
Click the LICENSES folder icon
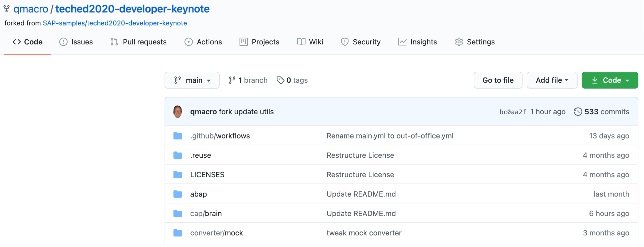point(178,175)
